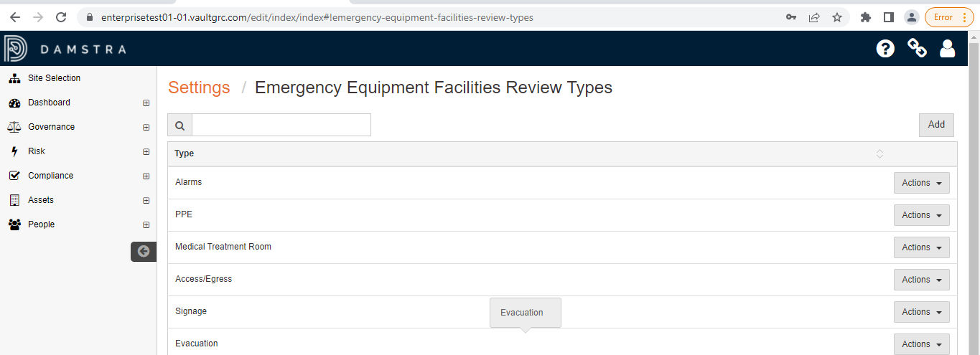Open Actions dropdown for PPE
Screen dimensions: 980x355
[921, 215]
